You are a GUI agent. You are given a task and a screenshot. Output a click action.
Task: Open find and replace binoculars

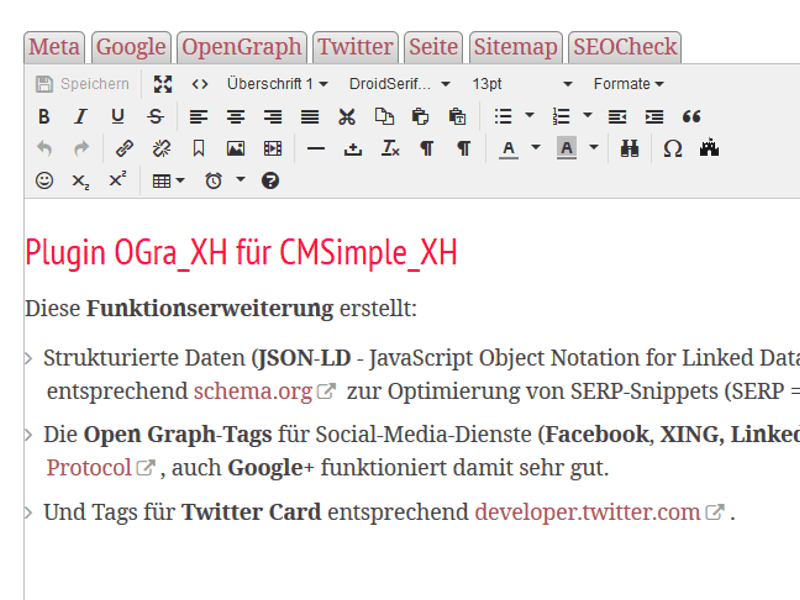tap(630, 149)
